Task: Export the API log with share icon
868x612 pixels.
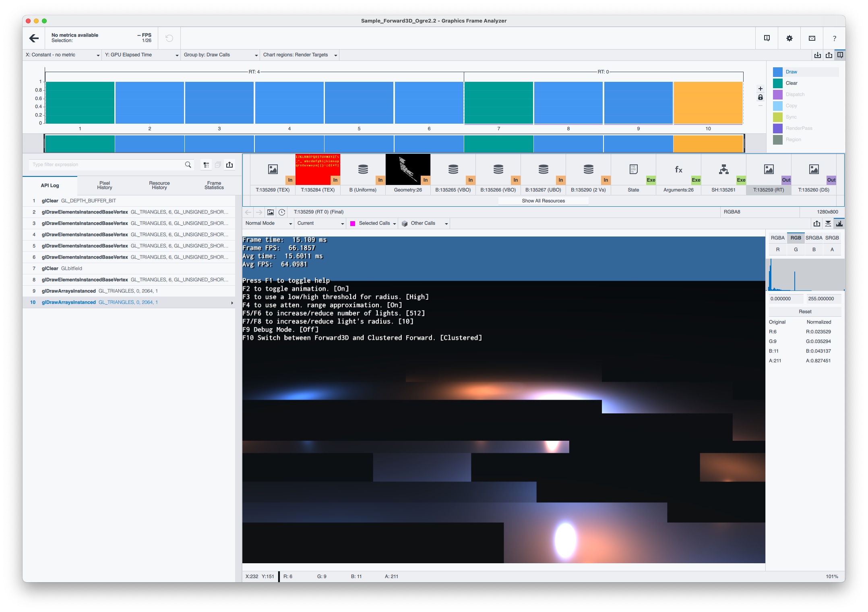Action: pos(229,165)
